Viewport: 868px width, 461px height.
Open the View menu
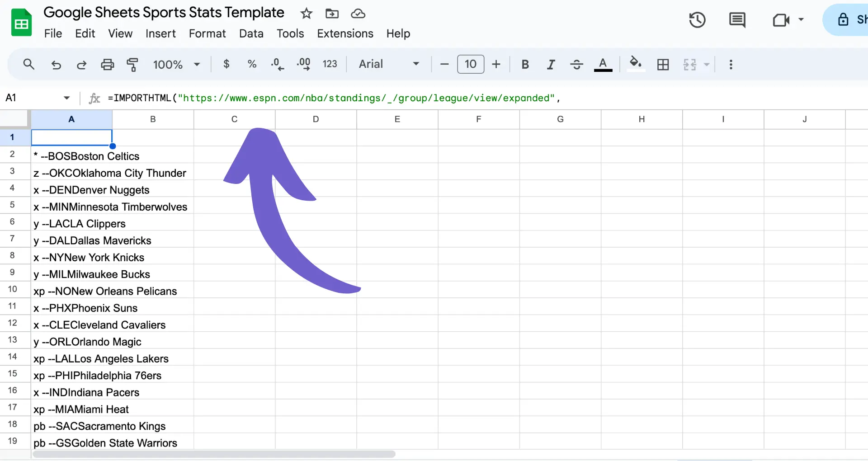pyautogui.click(x=120, y=33)
